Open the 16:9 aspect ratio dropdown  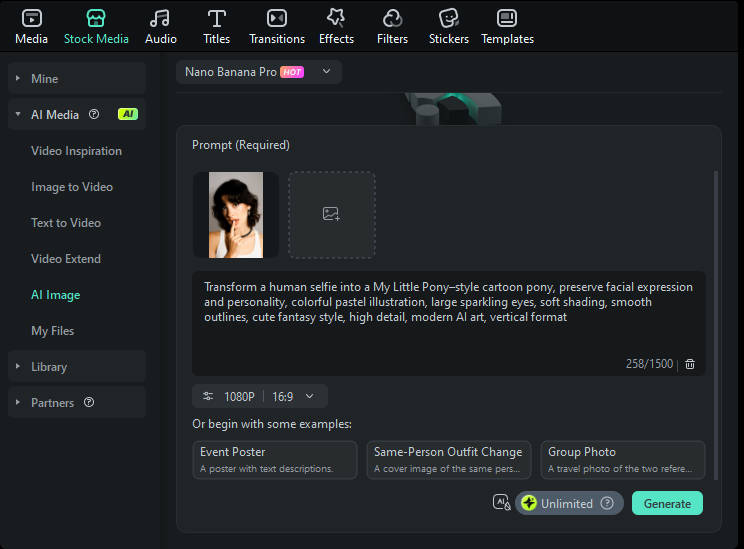[x=293, y=397]
